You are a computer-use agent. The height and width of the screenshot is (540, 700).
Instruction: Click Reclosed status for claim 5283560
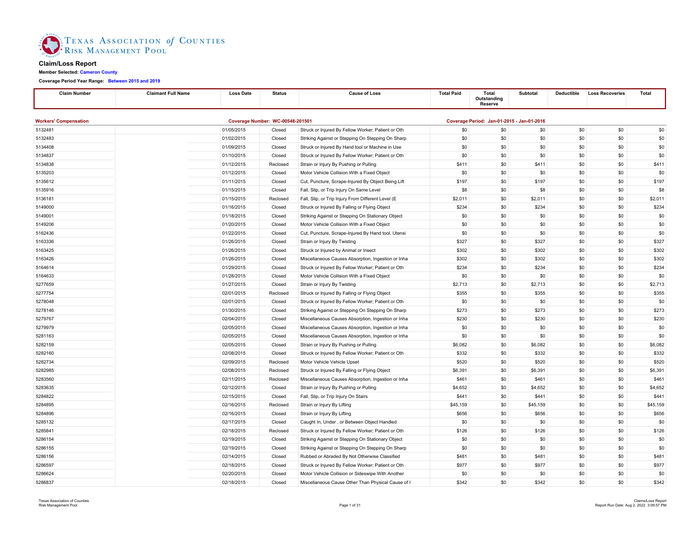[x=279, y=379]
